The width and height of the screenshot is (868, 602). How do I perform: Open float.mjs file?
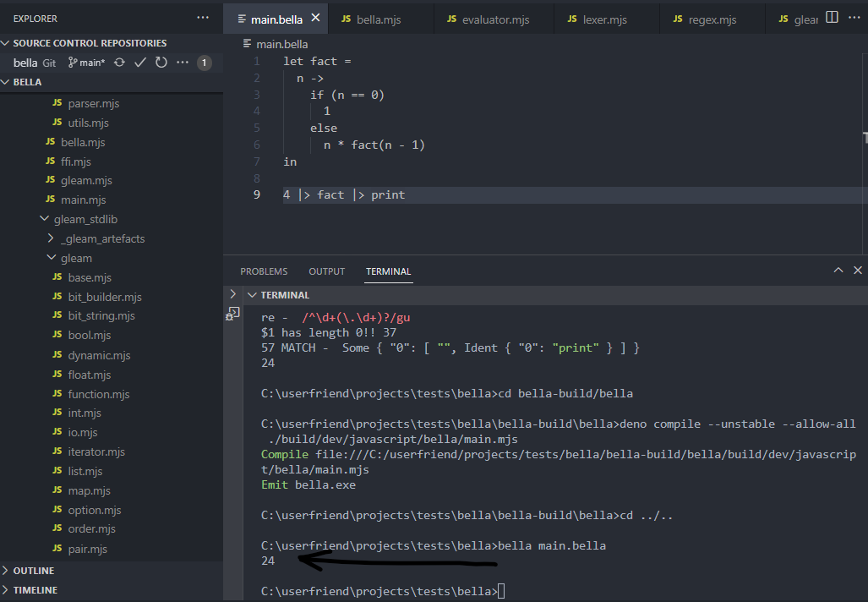pyautogui.click(x=89, y=375)
